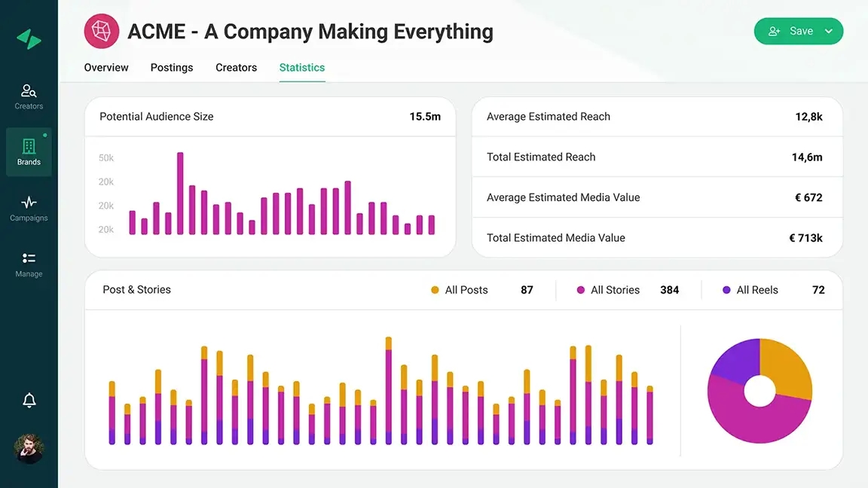The height and width of the screenshot is (488, 868).
Task: Click the green app logo in sidebar
Action: coord(29,39)
